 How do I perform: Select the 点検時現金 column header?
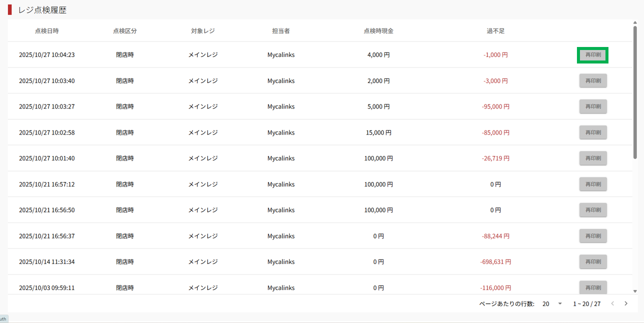(x=378, y=31)
